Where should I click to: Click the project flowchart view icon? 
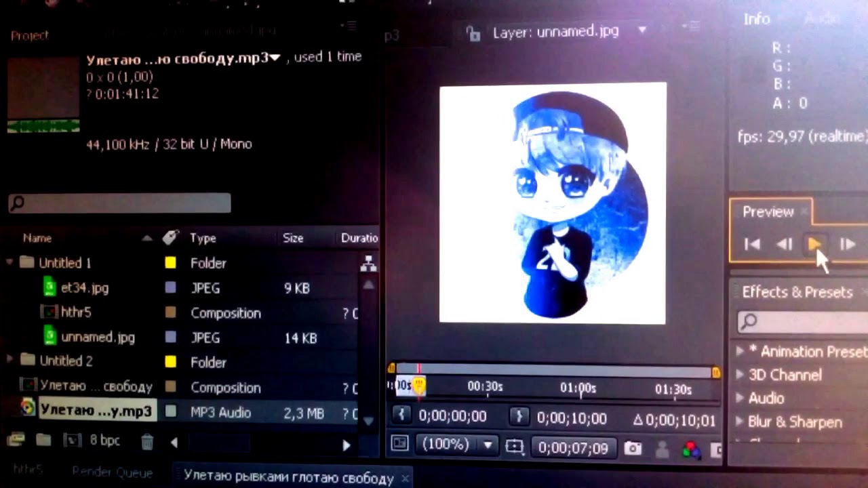[369, 264]
